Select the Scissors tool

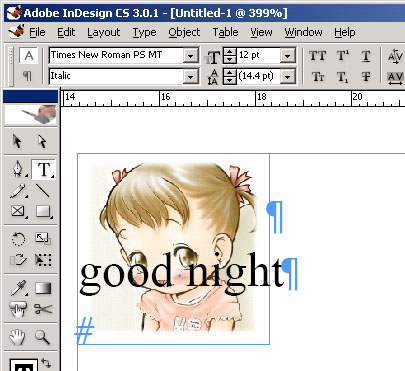tap(43, 309)
